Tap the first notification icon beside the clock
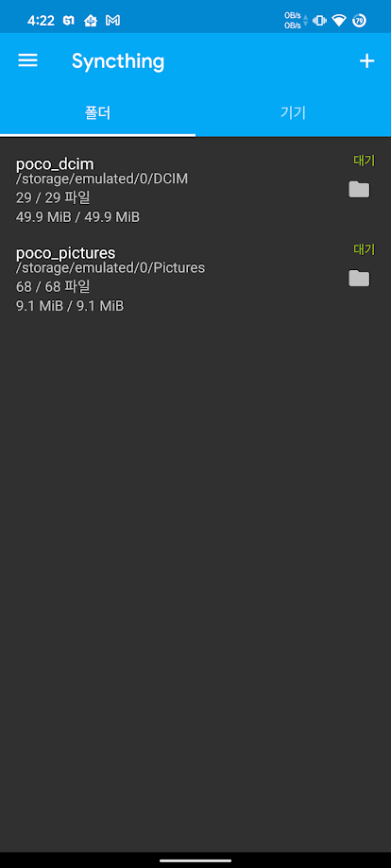 coord(69,21)
